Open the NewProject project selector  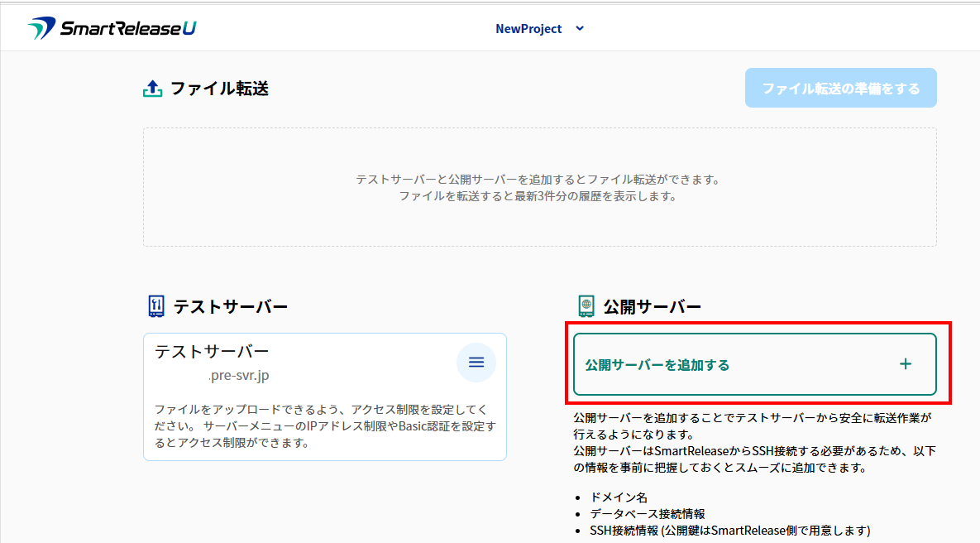[x=528, y=29]
